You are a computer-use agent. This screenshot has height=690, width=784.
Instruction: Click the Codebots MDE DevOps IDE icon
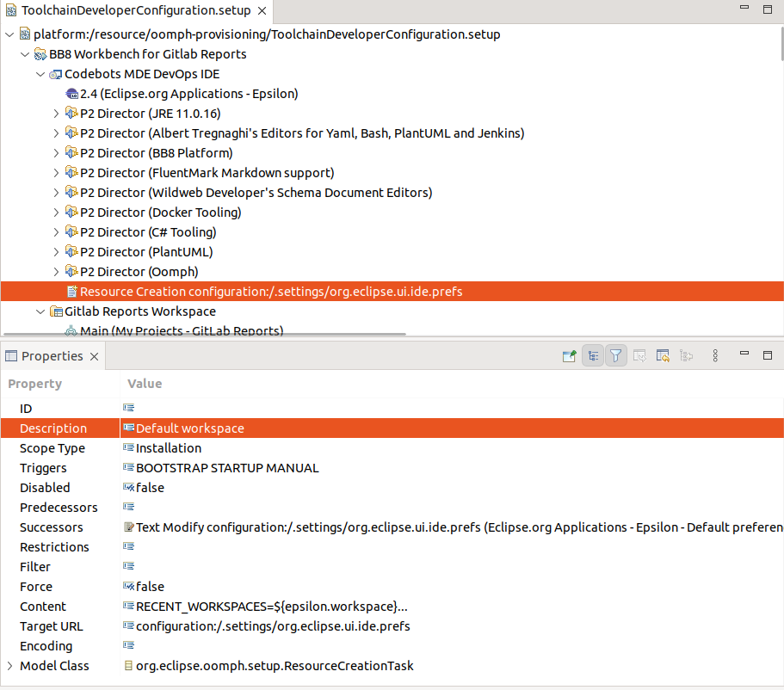(x=55, y=74)
